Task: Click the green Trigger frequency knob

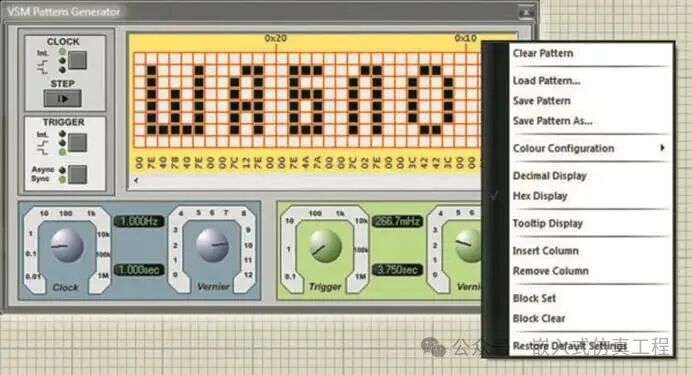Action: [325, 246]
